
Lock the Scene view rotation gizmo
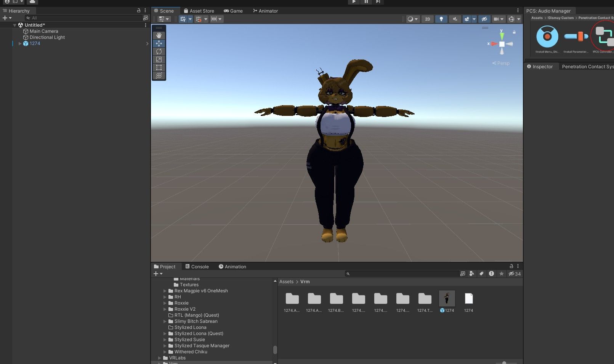point(514,32)
